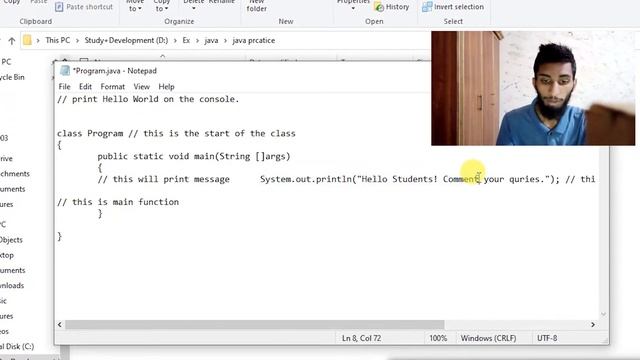The height and width of the screenshot is (360, 640).
Task: Expand chevron after Ex breadcrumb
Action: coord(197,40)
